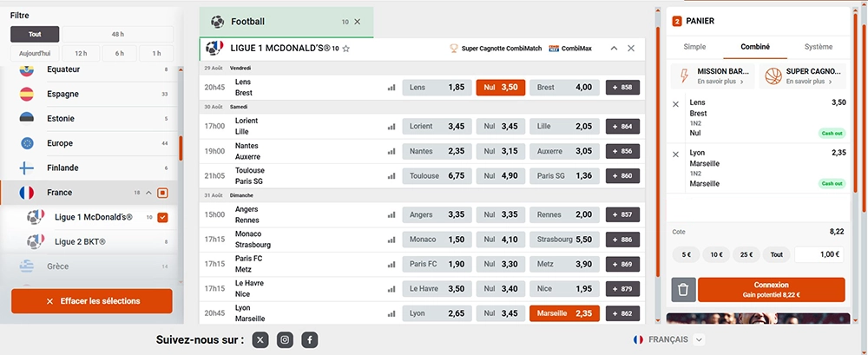This screenshot has width=868, height=355.
Task: Click the Estonie country entry
Action: 89,119
